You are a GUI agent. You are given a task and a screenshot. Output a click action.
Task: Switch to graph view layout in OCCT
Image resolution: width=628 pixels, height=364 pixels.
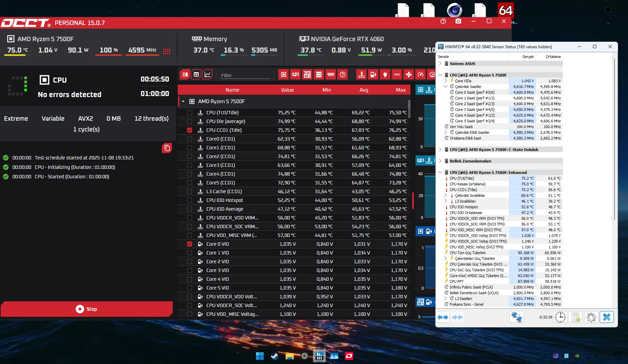(x=207, y=74)
